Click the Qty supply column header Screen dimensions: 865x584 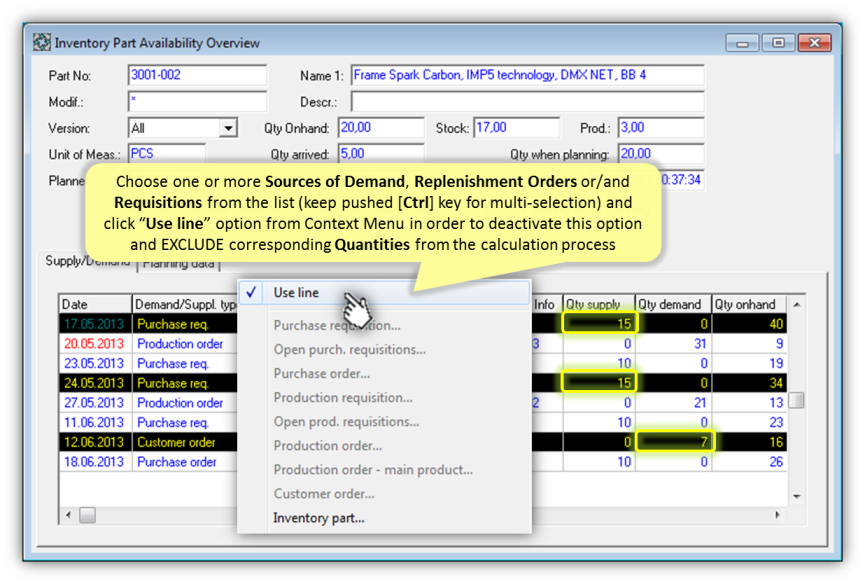(x=599, y=304)
